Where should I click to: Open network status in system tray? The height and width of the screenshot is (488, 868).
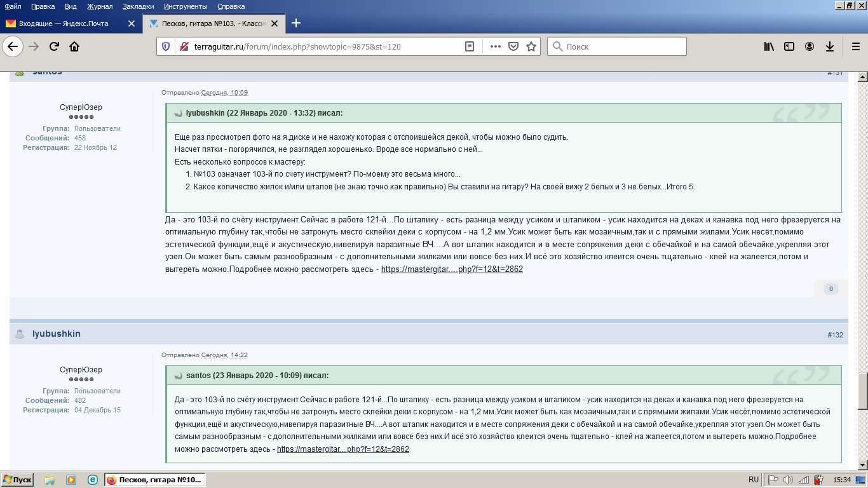coord(804,480)
